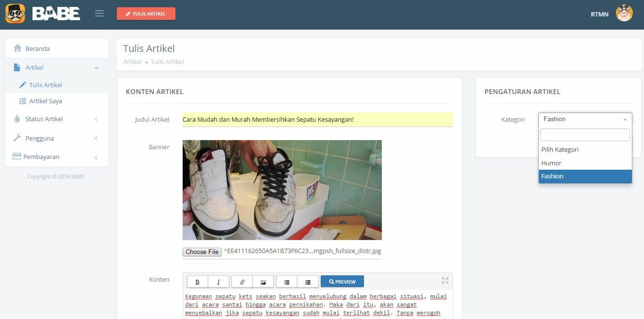The width and height of the screenshot is (644, 319).
Task: Open the Kategori dropdown showing Fashion
Action: tap(585, 119)
